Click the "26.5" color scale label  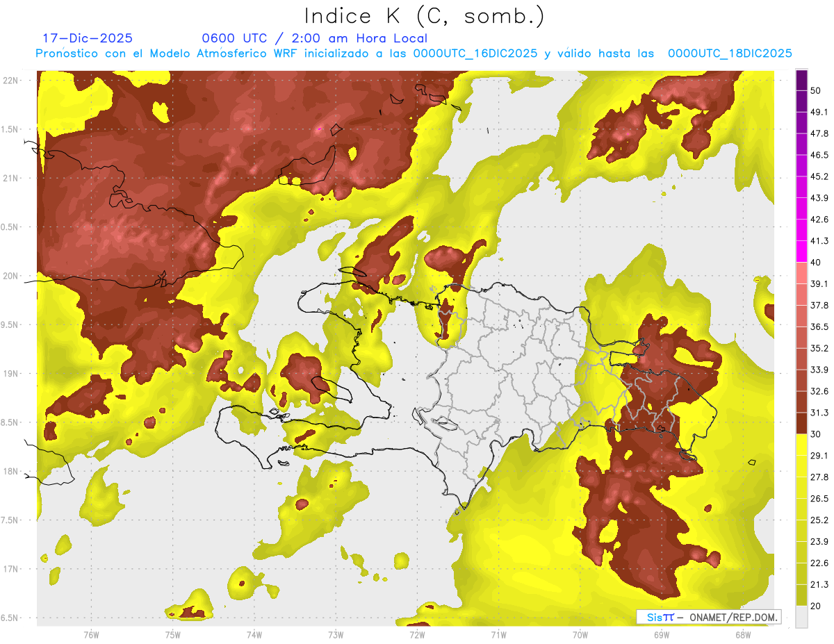click(819, 498)
